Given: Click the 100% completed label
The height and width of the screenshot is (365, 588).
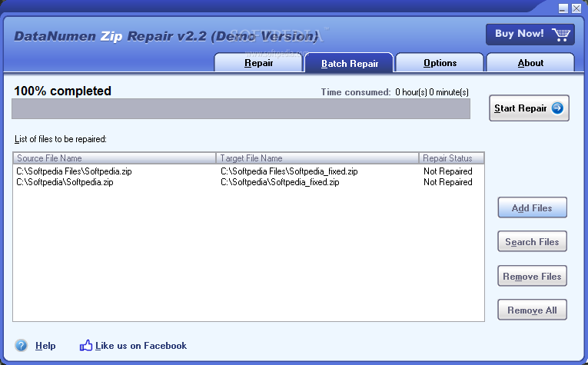Looking at the screenshot, I should [62, 91].
